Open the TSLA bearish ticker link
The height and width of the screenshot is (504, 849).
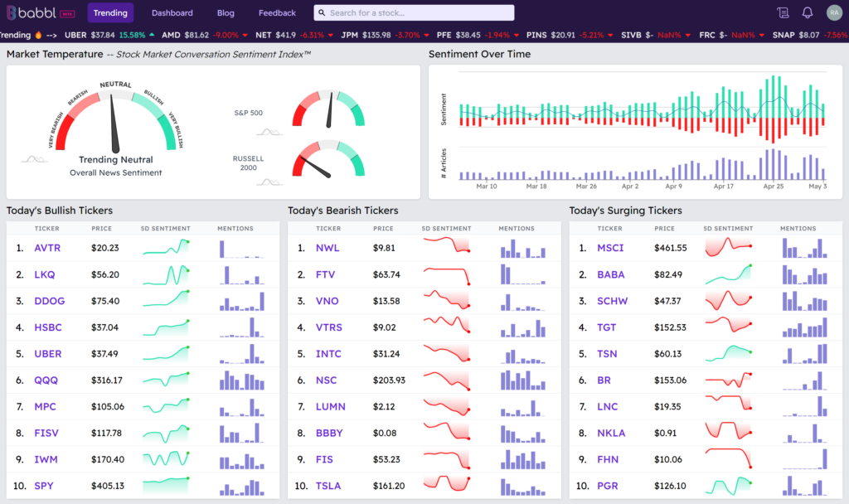coord(328,486)
